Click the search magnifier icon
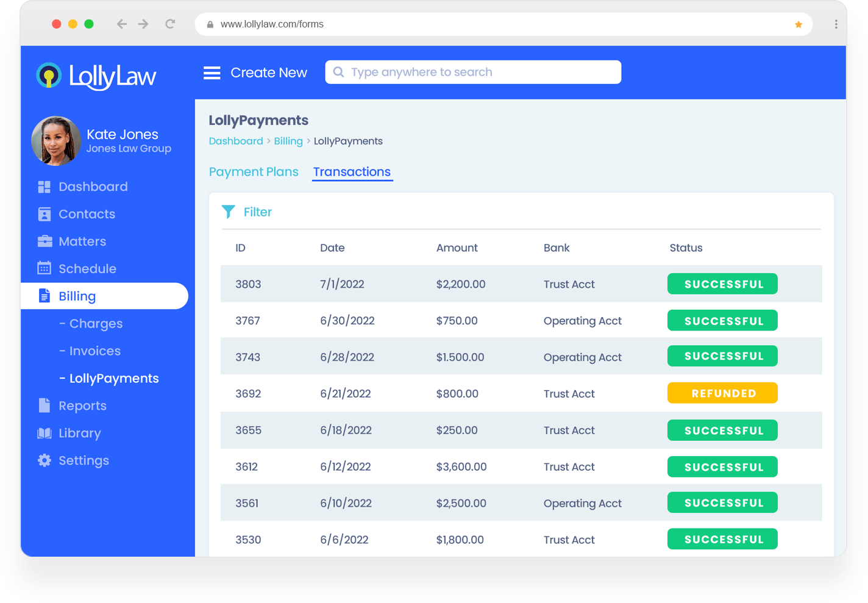This screenshot has width=868, height=603. pyautogui.click(x=339, y=72)
